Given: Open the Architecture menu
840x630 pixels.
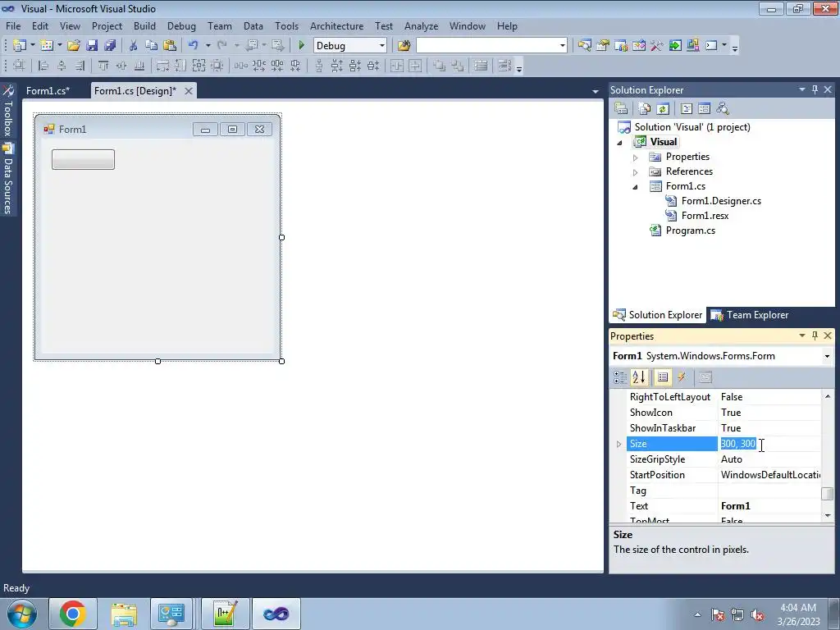Looking at the screenshot, I should pyautogui.click(x=336, y=25).
